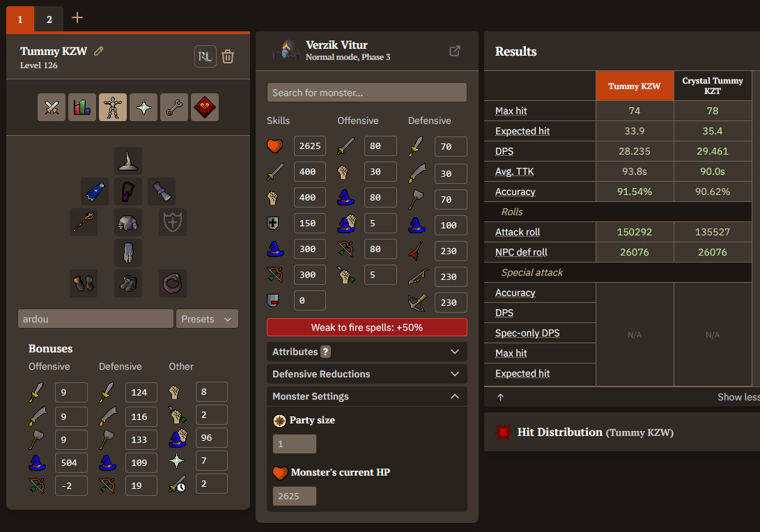Image resolution: width=760 pixels, height=532 pixels.
Task: Switch to loadout tab 1
Action: click(x=20, y=19)
